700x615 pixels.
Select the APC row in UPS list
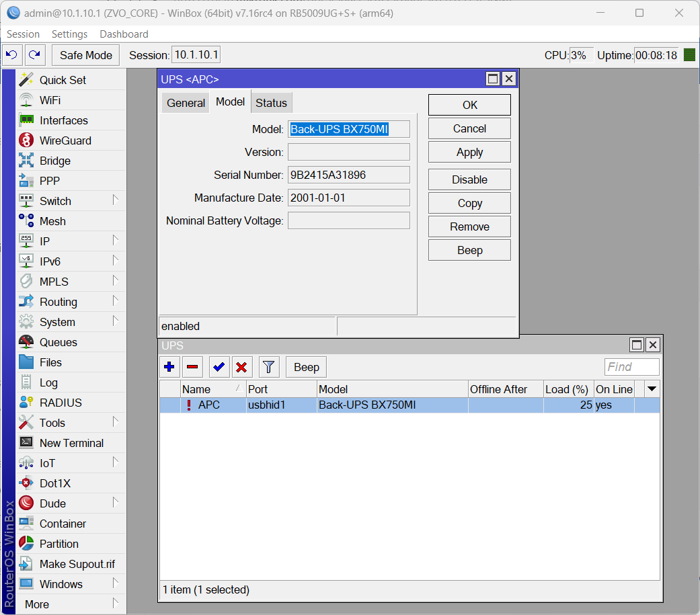click(410, 405)
